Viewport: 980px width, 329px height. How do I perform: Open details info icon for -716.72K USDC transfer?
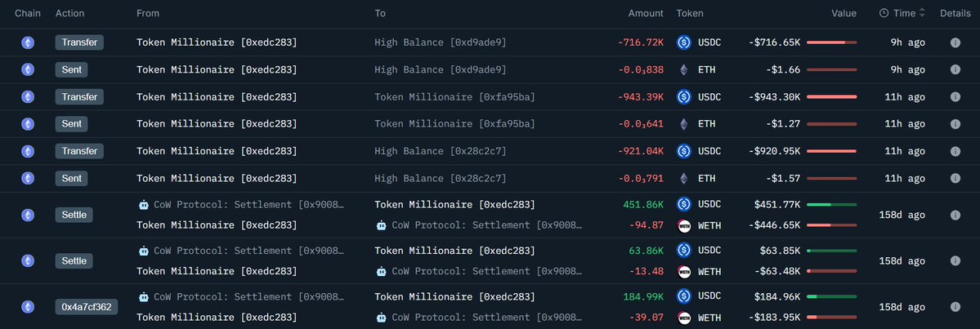[955, 42]
